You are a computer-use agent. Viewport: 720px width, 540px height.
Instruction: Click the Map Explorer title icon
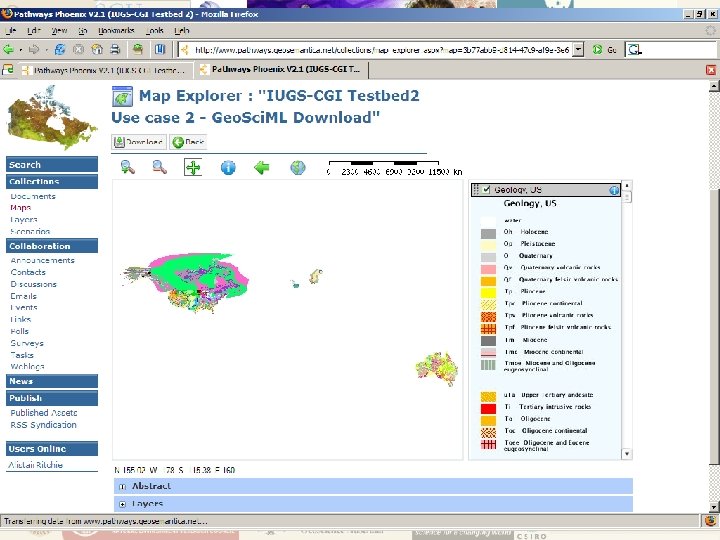pyautogui.click(x=122, y=96)
